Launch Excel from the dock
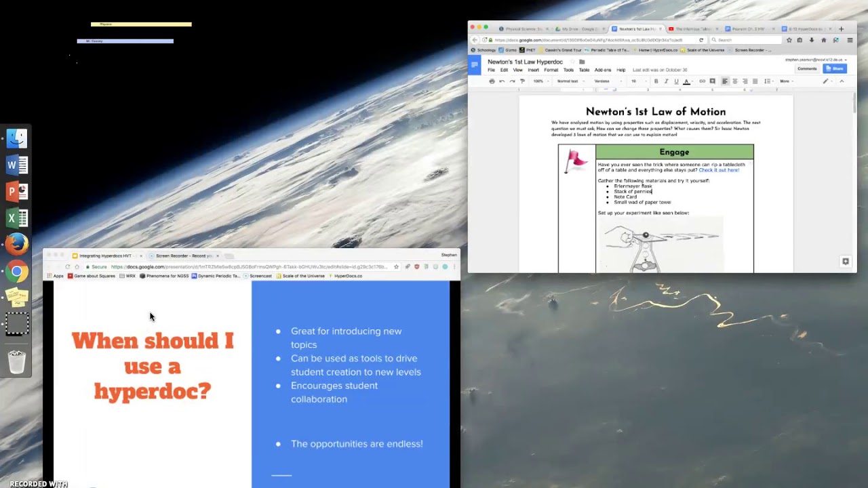Viewport: 868px width, 488px height. pyautogui.click(x=17, y=218)
